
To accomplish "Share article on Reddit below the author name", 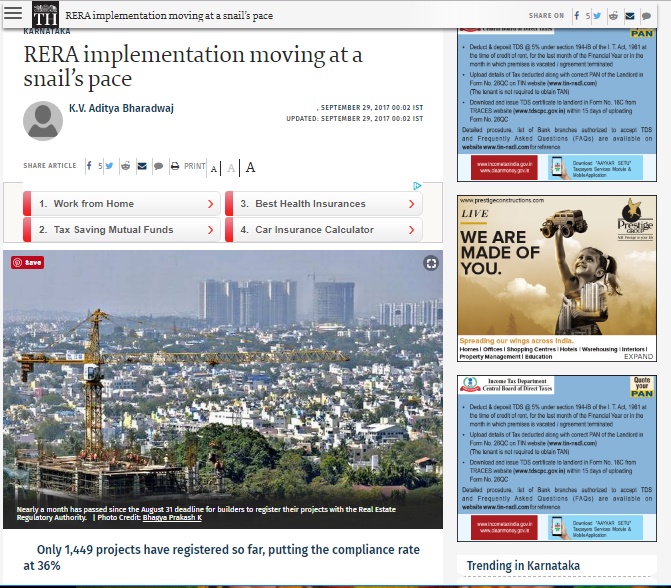I will pos(125,166).
